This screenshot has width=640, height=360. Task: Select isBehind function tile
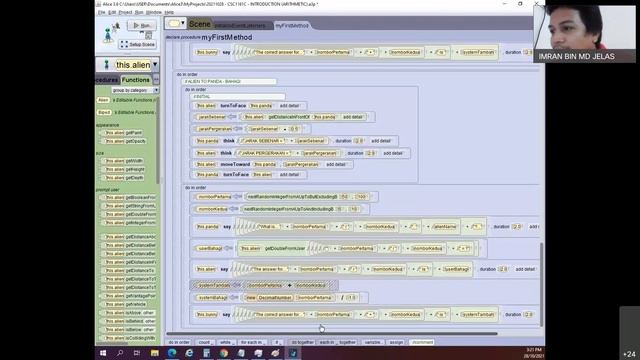[x=129, y=321]
